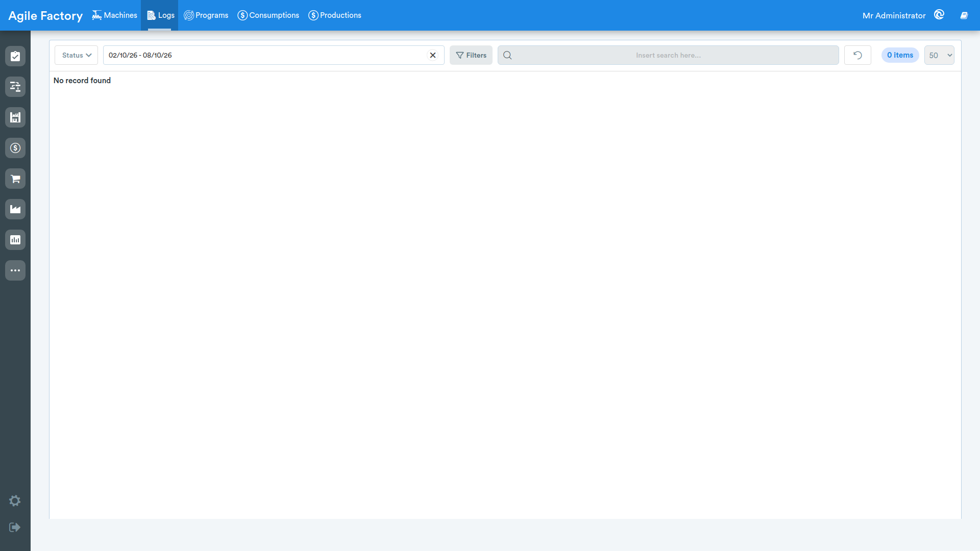
Task: Click the Mr Administrator user name
Action: [894, 15]
